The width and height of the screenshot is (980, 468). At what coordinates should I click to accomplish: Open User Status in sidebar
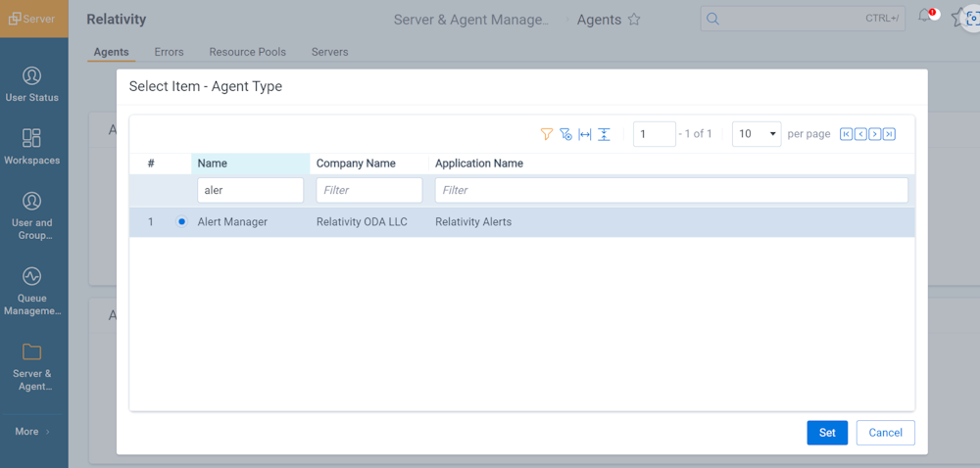point(32,83)
